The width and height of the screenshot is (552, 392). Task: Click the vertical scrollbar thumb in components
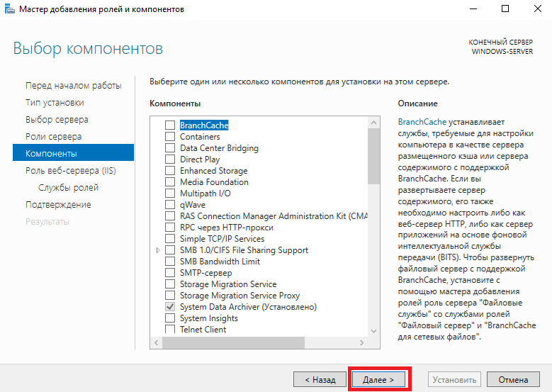point(373,157)
